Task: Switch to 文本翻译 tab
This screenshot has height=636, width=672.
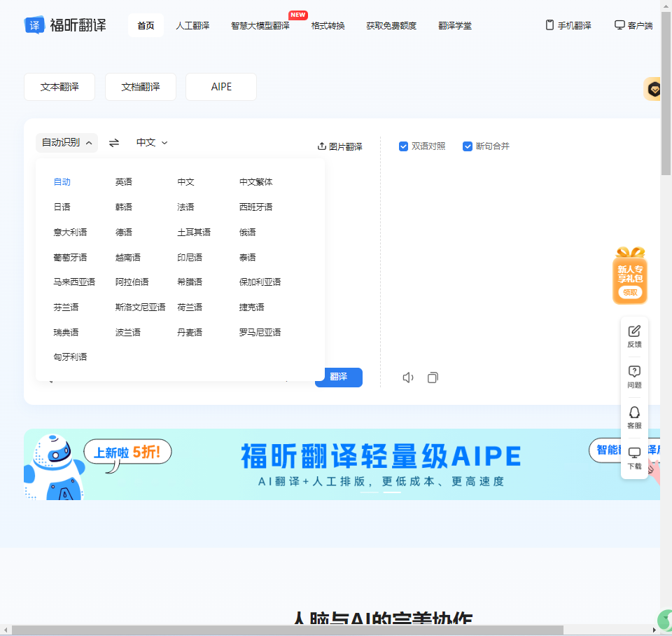Action: [x=59, y=87]
